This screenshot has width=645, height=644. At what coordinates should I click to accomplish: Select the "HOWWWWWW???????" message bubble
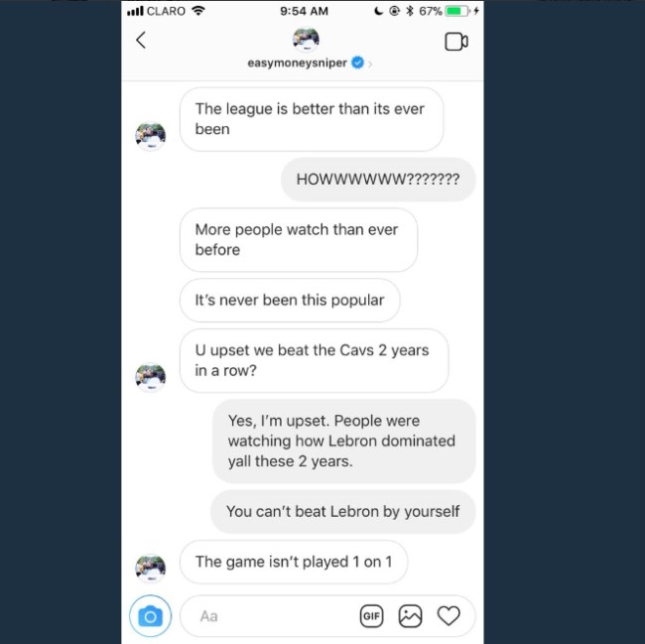(x=378, y=180)
